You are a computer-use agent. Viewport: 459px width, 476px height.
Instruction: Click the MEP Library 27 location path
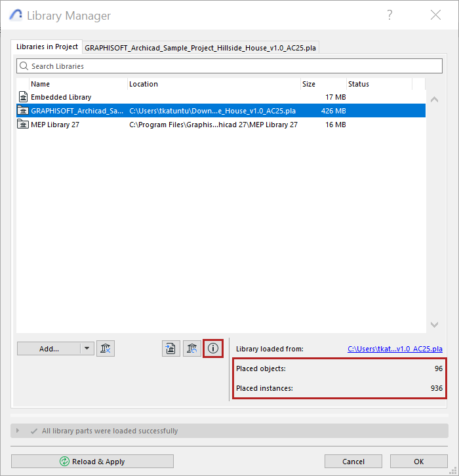click(x=213, y=125)
